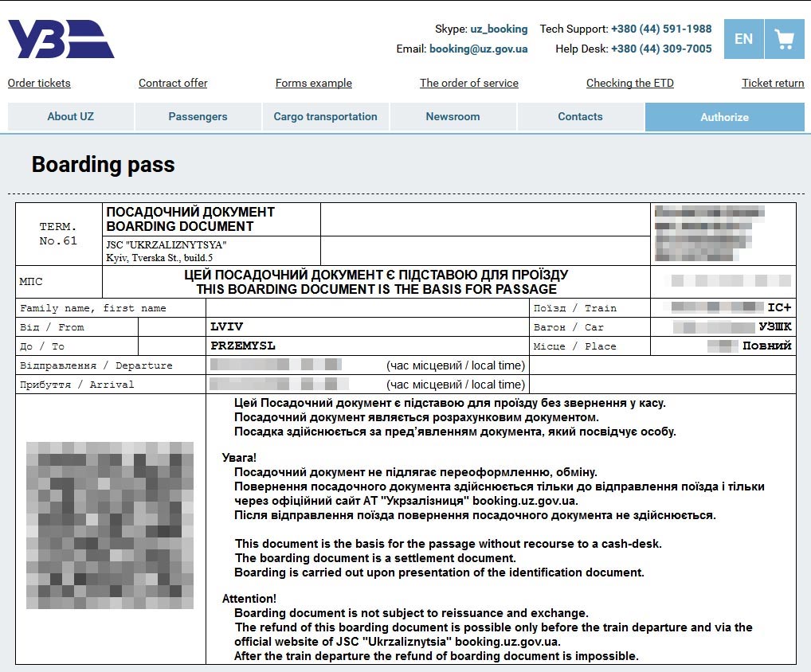The image size is (811, 672).
Task: Click Від / From label
Action: (52, 327)
